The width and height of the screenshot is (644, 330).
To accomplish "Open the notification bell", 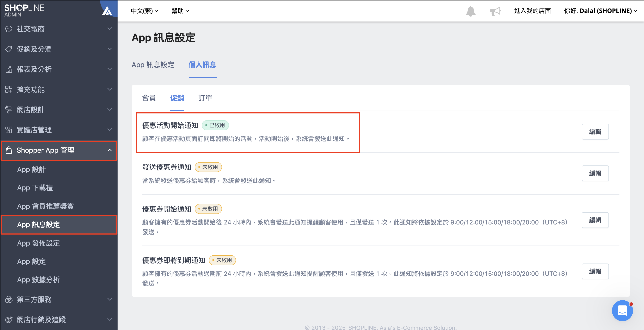I will (470, 11).
